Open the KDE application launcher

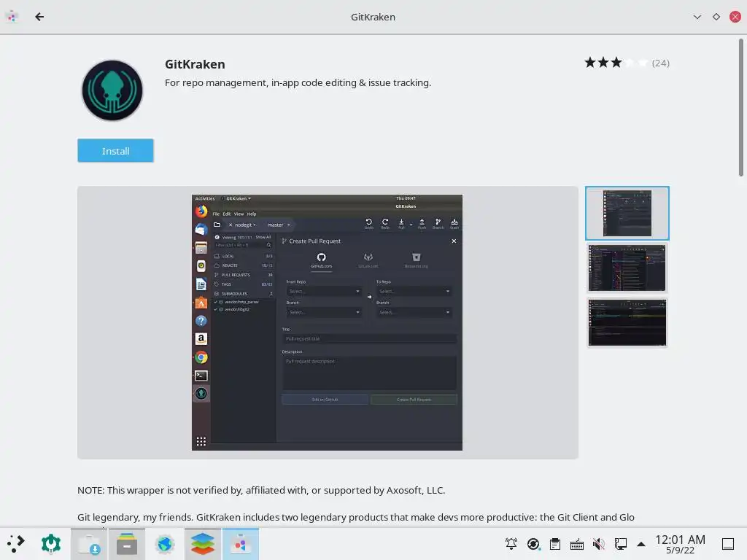coord(16,544)
